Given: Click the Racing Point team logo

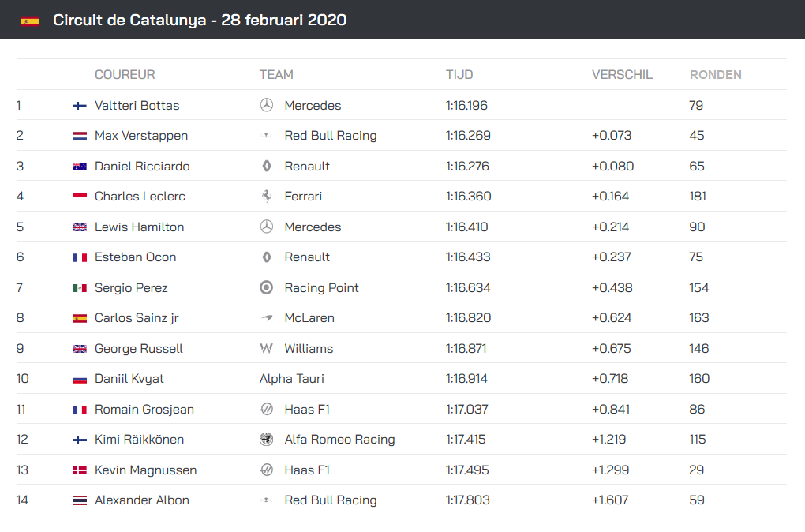Looking at the screenshot, I should pos(267,287).
